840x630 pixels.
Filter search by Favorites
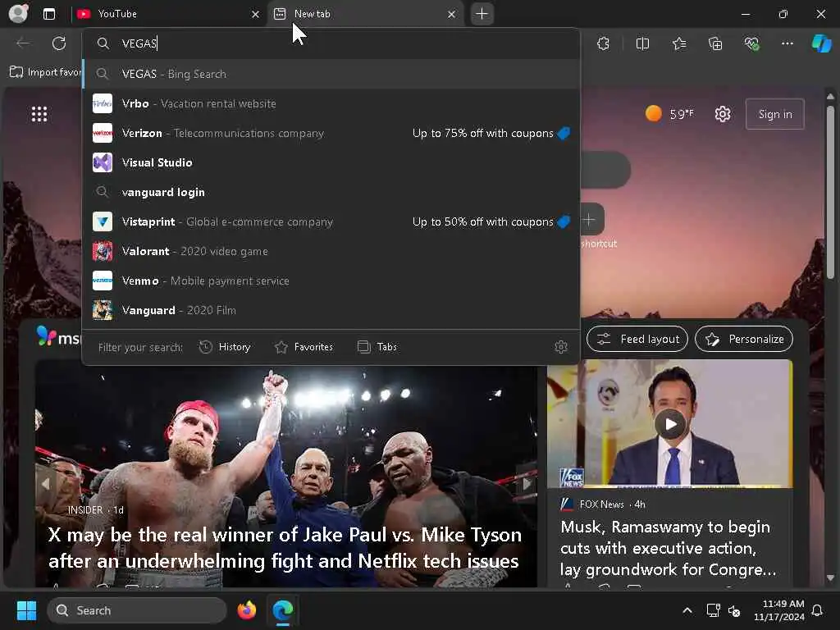pos(304,347)
